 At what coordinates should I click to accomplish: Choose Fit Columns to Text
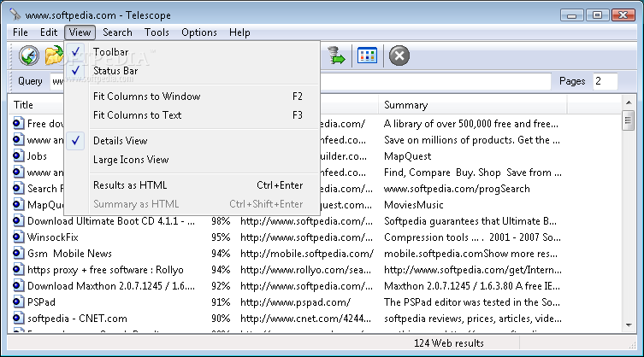[192, 115]
